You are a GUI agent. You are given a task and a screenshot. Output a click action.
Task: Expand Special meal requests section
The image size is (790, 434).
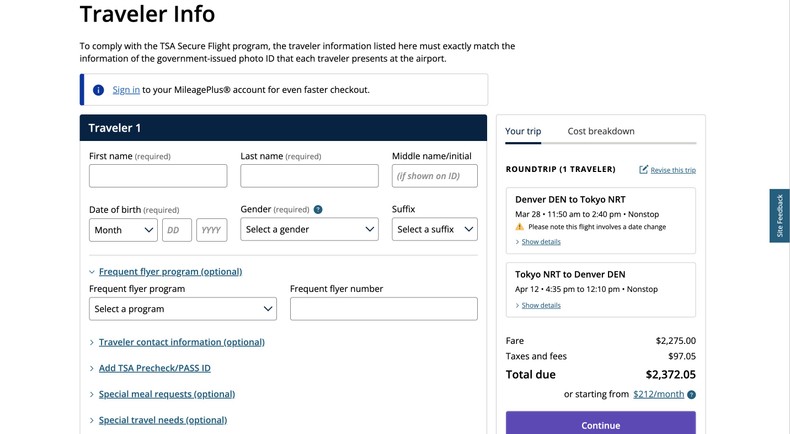pos(166,394)
